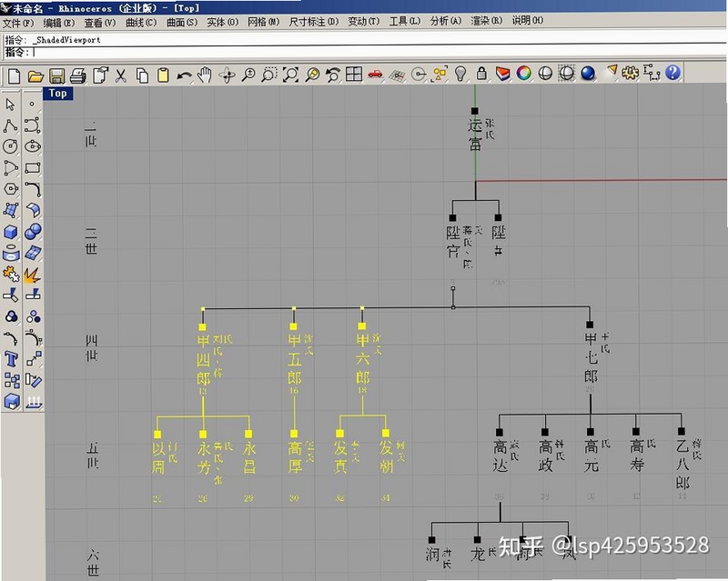The image size is (728, 581).
Task: Click the Top viewport title label
Action: pos(57,94)
